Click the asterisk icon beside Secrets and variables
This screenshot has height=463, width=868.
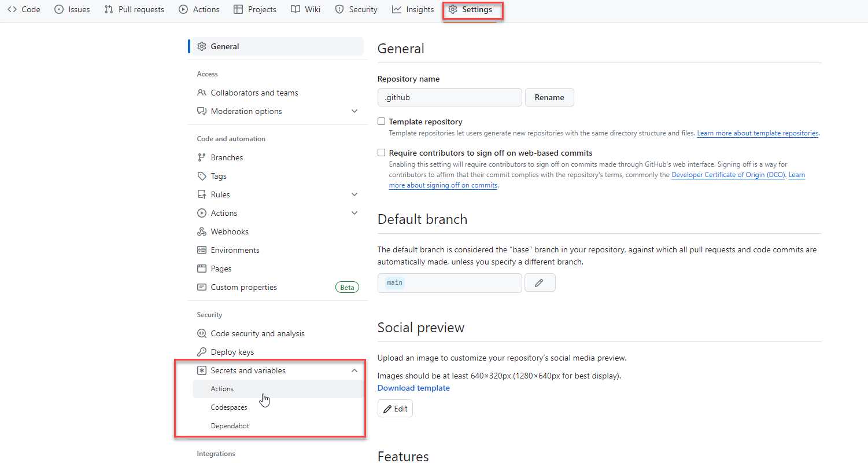(x=202, y=370)
